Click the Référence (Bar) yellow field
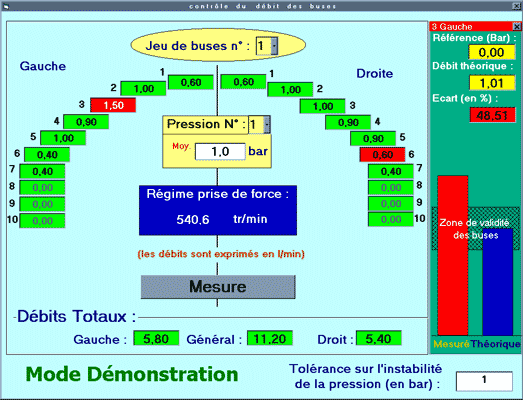523x400 pixels. (x=492, y=52)
